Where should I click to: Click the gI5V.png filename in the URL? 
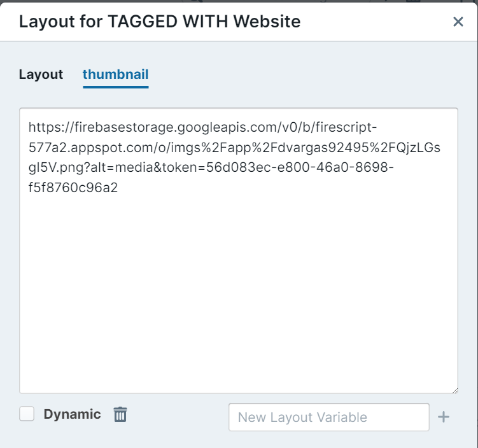(x=59, y=167)
